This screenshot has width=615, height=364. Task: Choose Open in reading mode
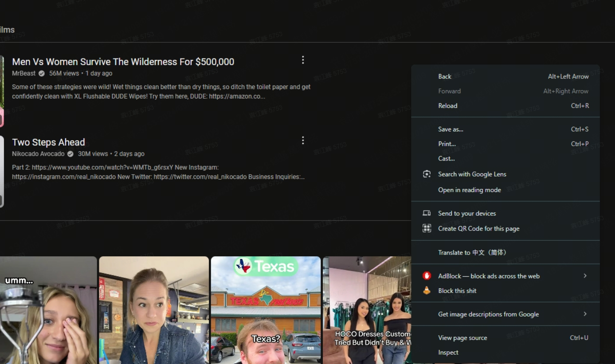tap(505, 190)
